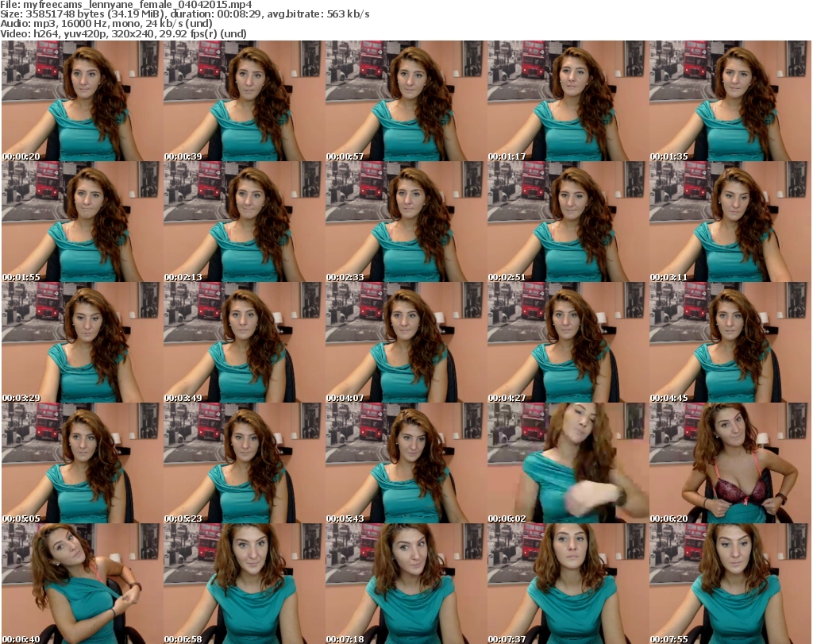Screen dimensions: 813x644
Task: Click the thumbnail at 00:05:43
Action: click(x=404, y=463)
